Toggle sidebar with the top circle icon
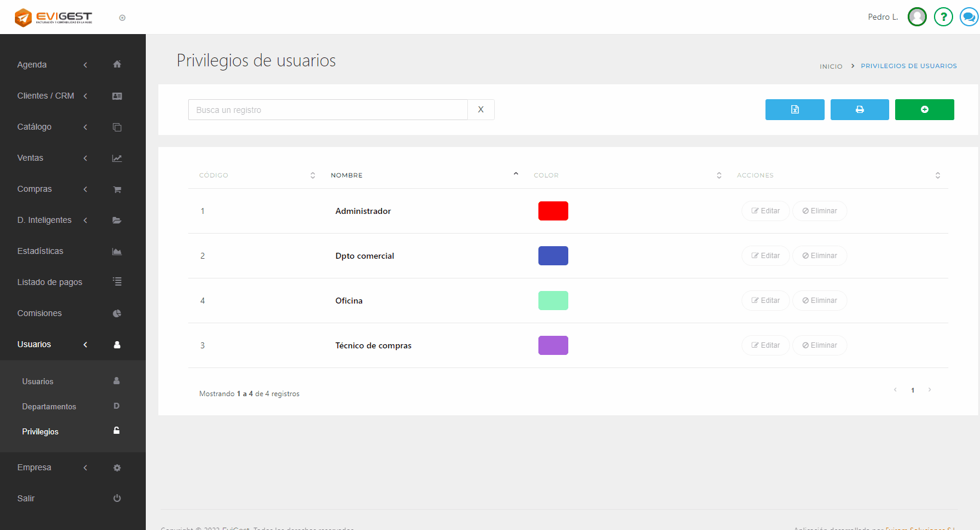The image size is (980, 530). (122, 18)
